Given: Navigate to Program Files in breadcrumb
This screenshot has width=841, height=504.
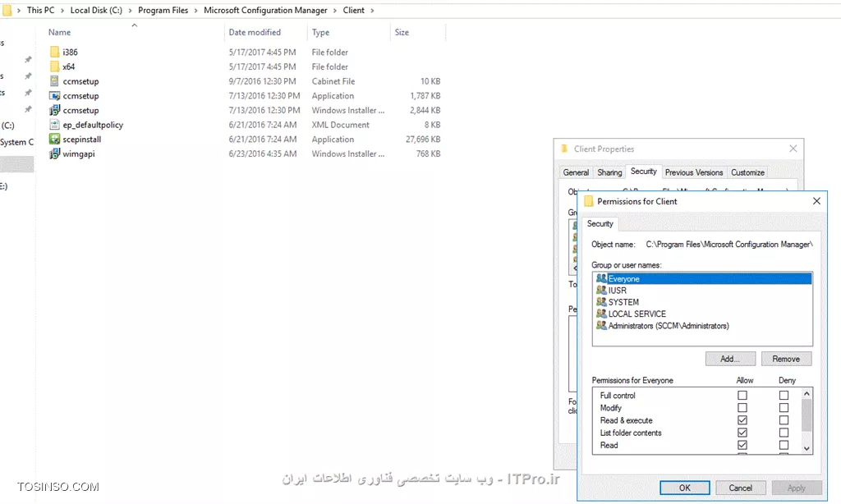Looking at the screenshot, I should tap(163, 10).
